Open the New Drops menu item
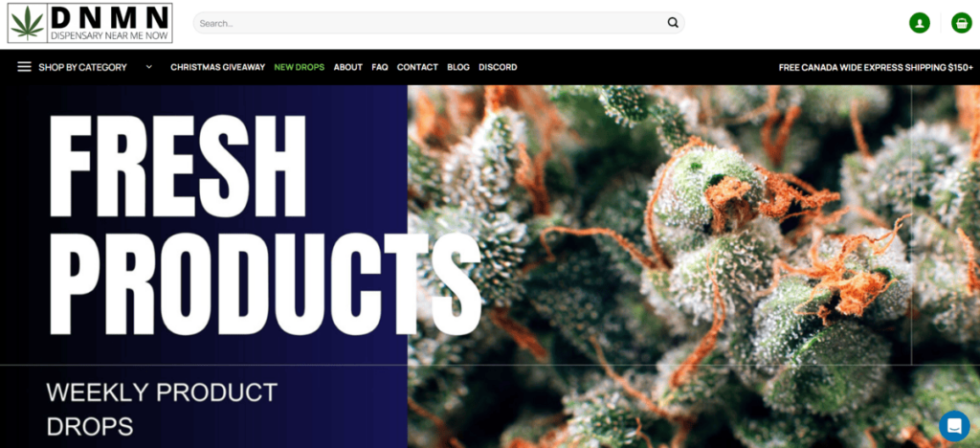Viewport: 980px width, 448px height. coord(300,67)
